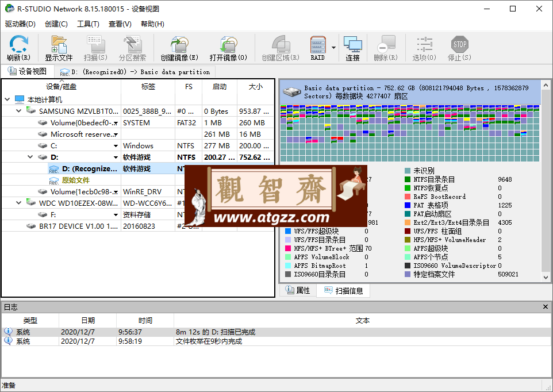
Task: Collapse the D: partition node
Action: click(30, 157)
